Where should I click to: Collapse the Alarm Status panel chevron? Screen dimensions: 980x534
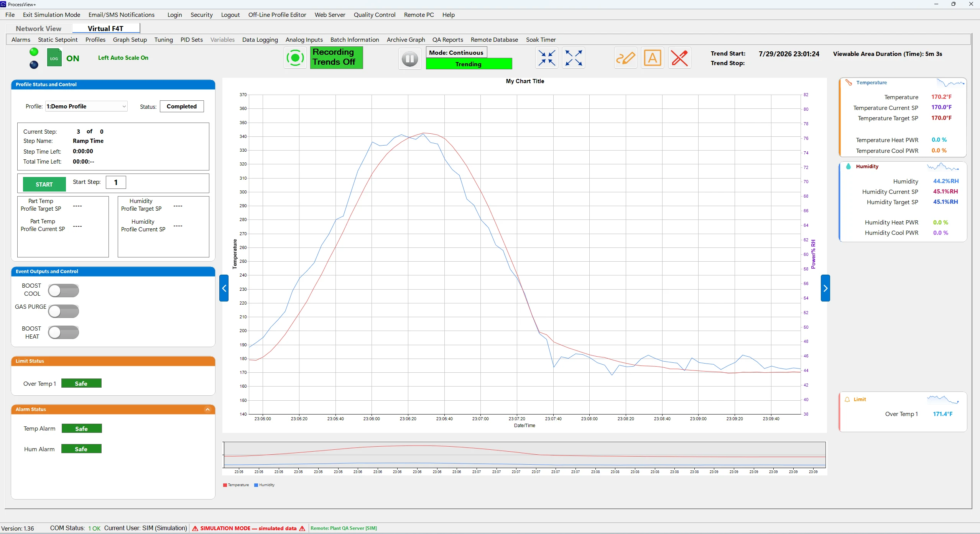point(207,409)
